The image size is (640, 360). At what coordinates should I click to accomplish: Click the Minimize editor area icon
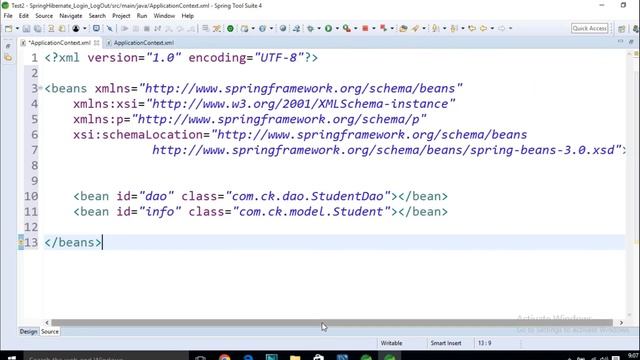[x=620, y=42]
